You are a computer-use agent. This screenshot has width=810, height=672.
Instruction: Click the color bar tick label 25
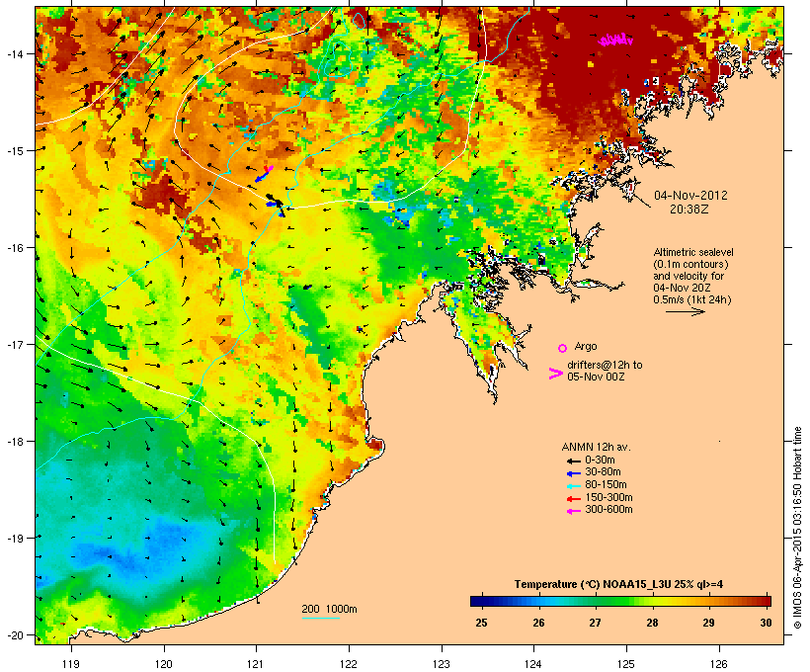click(x=481, y=623)
